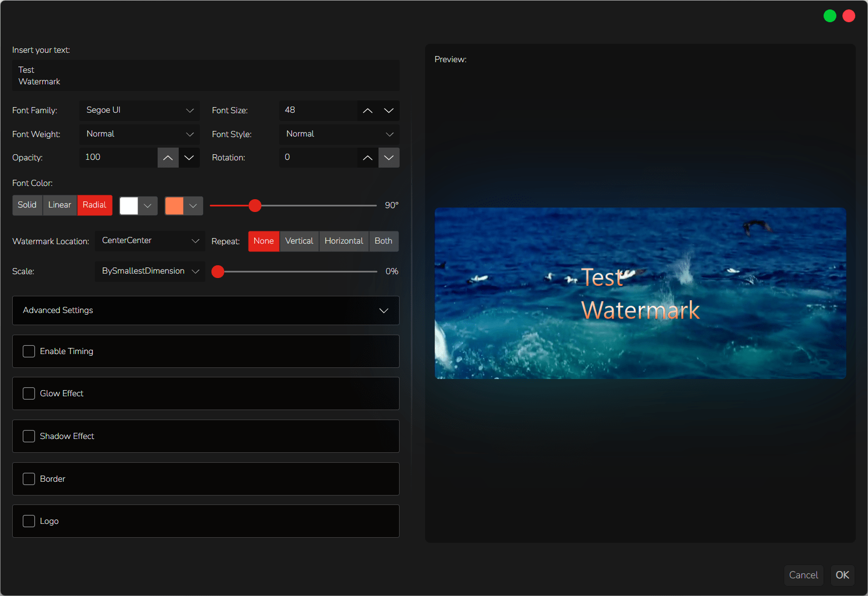Turn on the Logo checkbox
This screenshot has width=868, height=596.
tap(29, 521)
